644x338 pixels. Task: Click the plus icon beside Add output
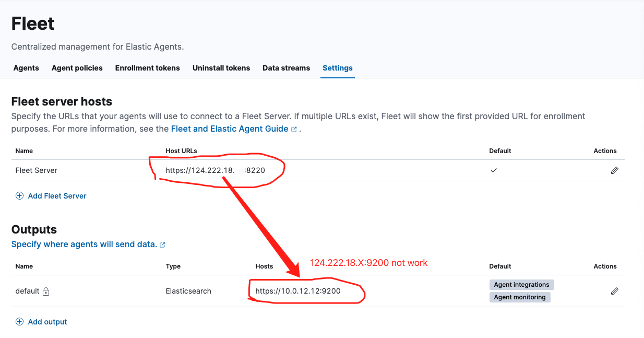click(19, 322)
